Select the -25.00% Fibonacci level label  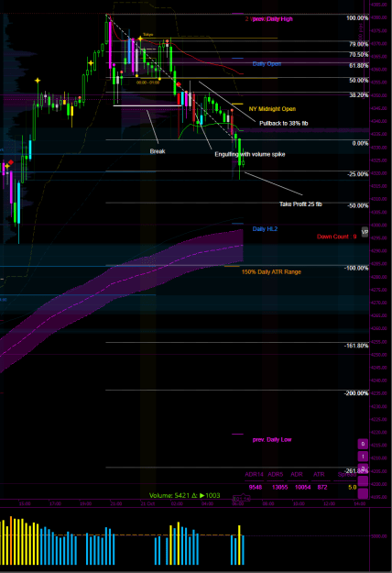click(x=358, y=174)
